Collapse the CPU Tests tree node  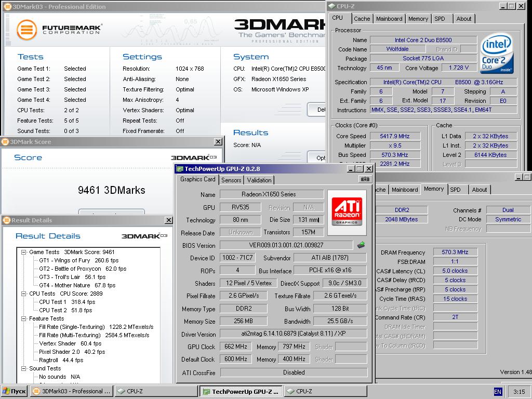24,294
